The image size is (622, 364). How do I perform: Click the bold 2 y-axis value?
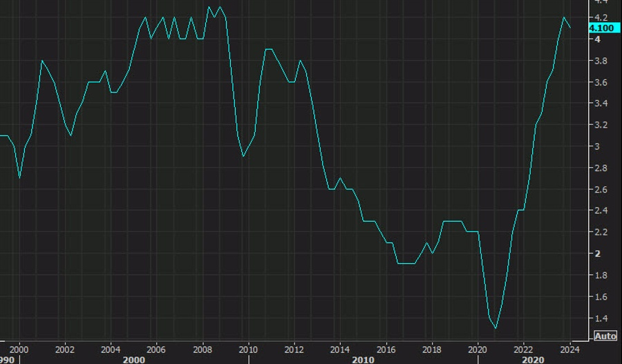pos(597,253)
